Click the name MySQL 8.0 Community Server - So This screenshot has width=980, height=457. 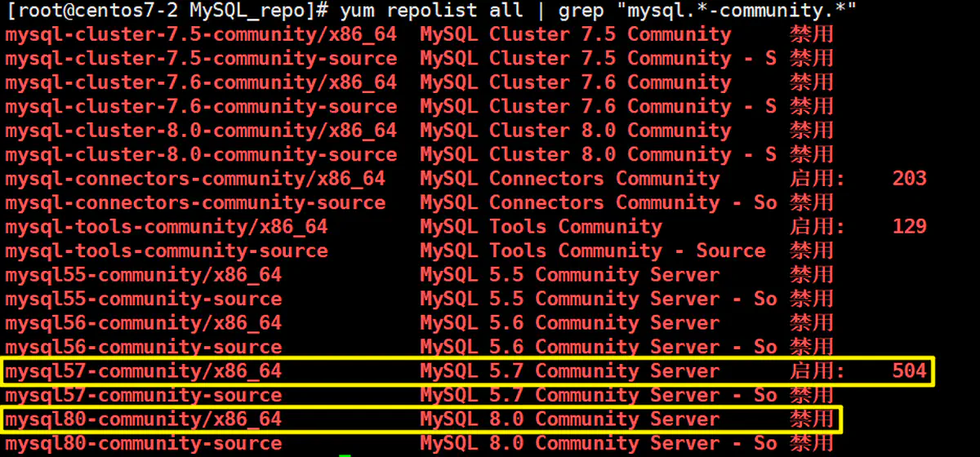pos(599,444)
